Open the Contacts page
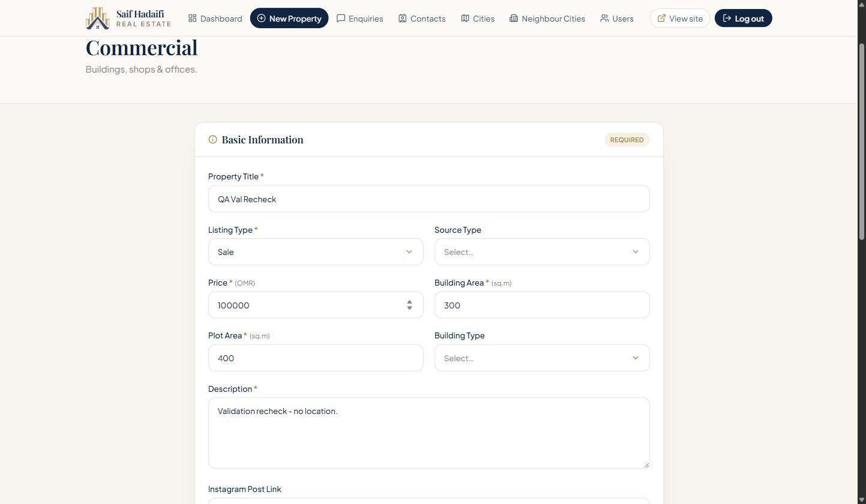Screen dimensions: 866x504 (x=422, y=18)
